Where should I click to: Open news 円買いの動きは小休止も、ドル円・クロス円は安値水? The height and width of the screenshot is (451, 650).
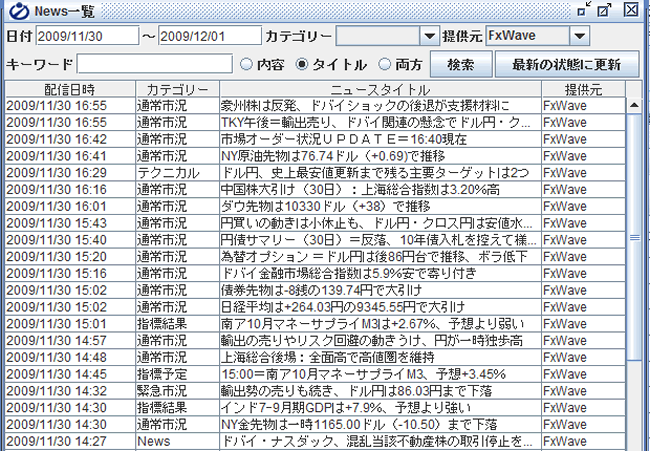380,223
